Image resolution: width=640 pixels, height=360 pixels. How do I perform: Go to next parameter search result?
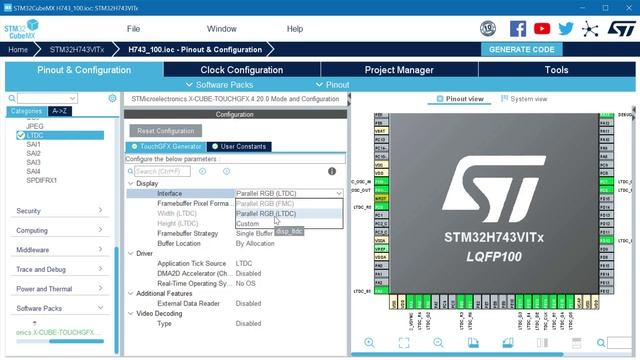coord(227,171)
